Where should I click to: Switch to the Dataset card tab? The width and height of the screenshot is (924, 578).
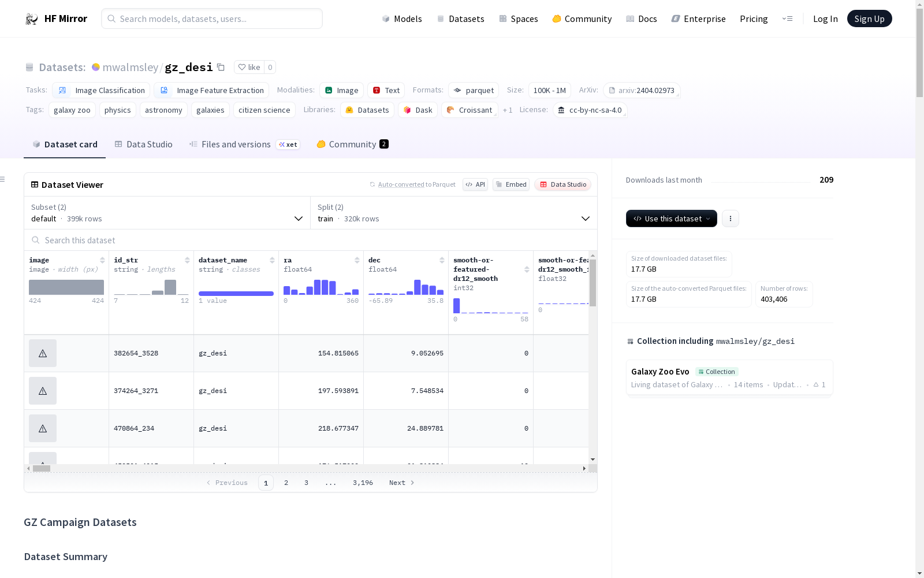coord(65,144)
